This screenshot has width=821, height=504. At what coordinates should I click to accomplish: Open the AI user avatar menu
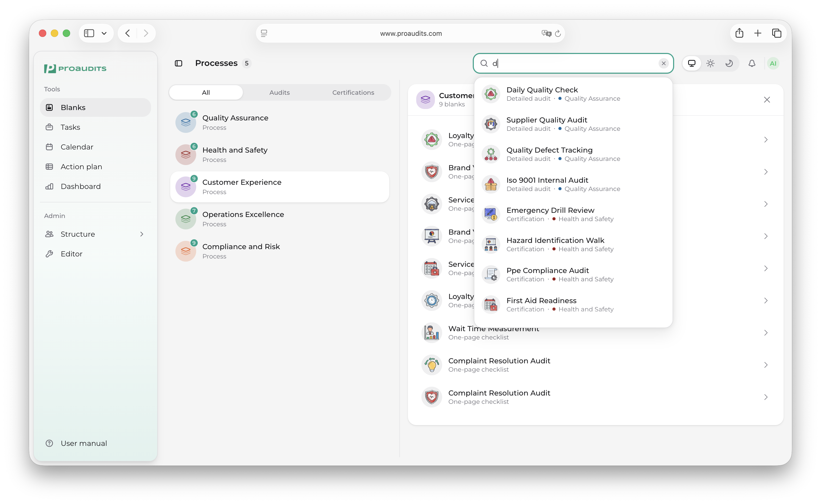773,63
